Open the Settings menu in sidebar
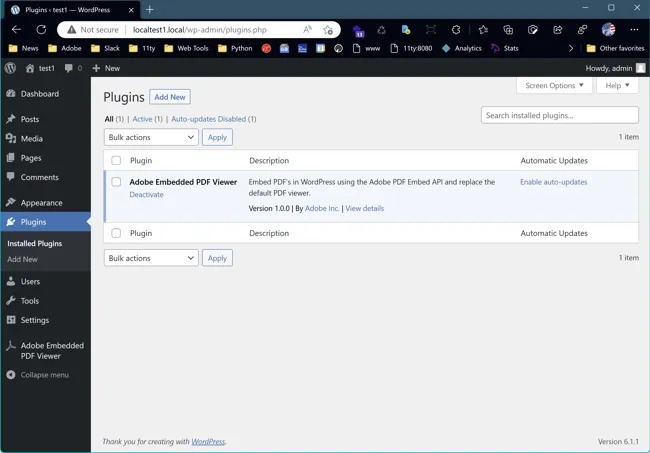The height and width of the screenshot is (453, 650). (x=34, y=320)
